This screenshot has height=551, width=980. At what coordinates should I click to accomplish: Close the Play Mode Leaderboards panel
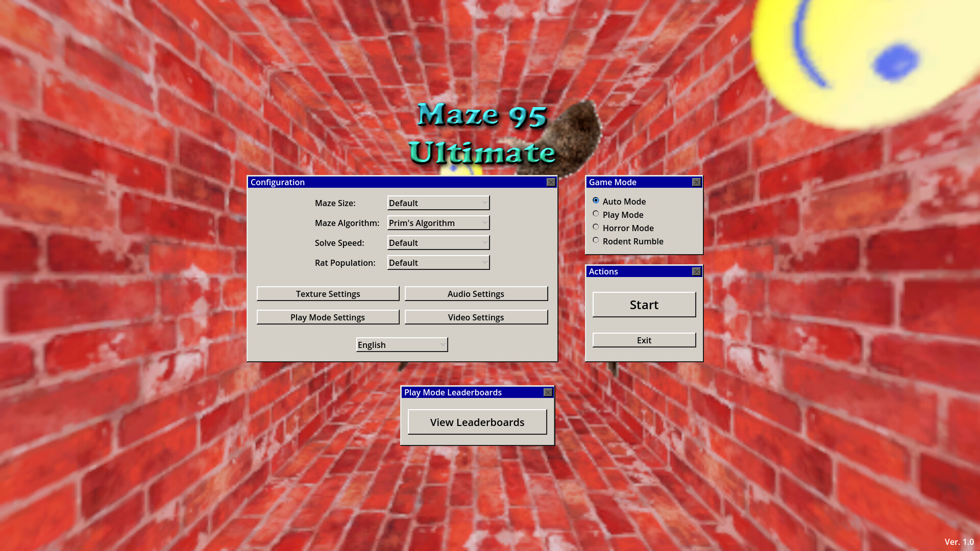point(548,392)
